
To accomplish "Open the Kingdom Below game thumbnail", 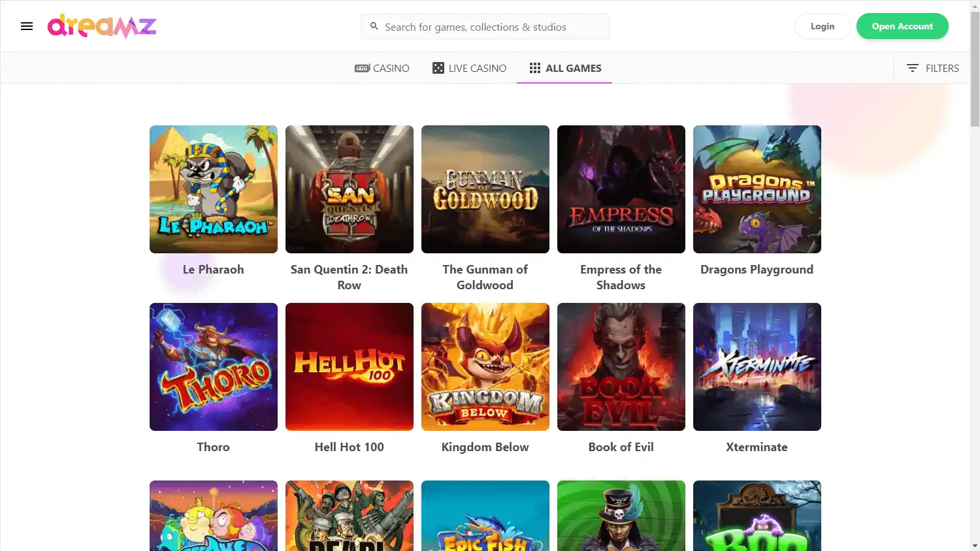I will pyautogui.click(x=485, y=367).
